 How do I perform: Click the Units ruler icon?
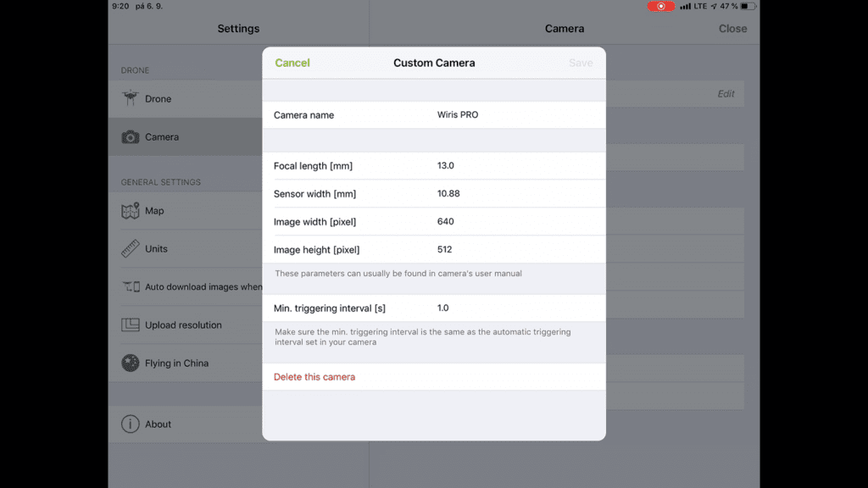tap(130, 249)
